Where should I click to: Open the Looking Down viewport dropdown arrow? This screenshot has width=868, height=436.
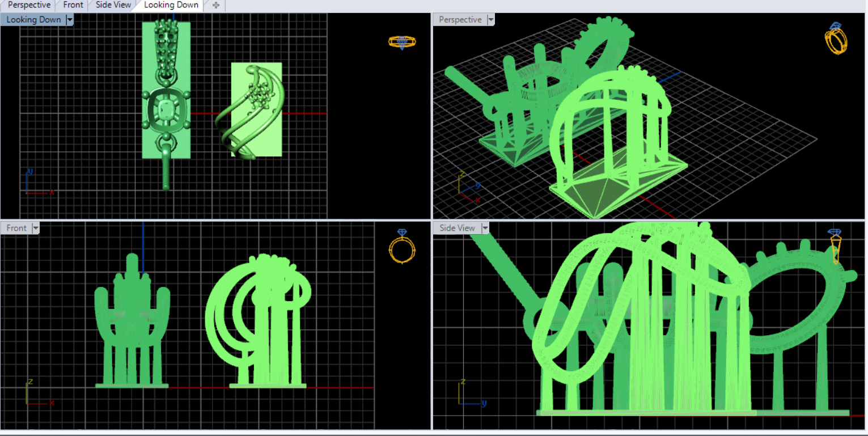70,20
